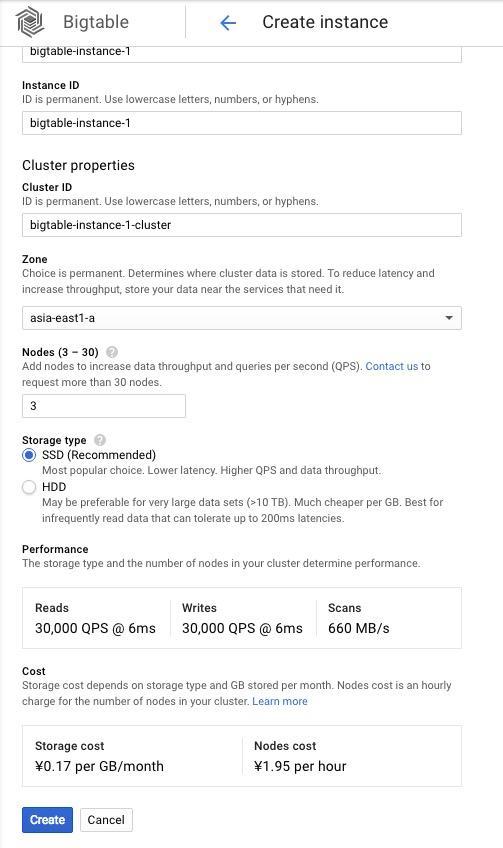The image size is (503, 848).
Task: Open the Storage type help icon
Action: click(x=100, y=440)
